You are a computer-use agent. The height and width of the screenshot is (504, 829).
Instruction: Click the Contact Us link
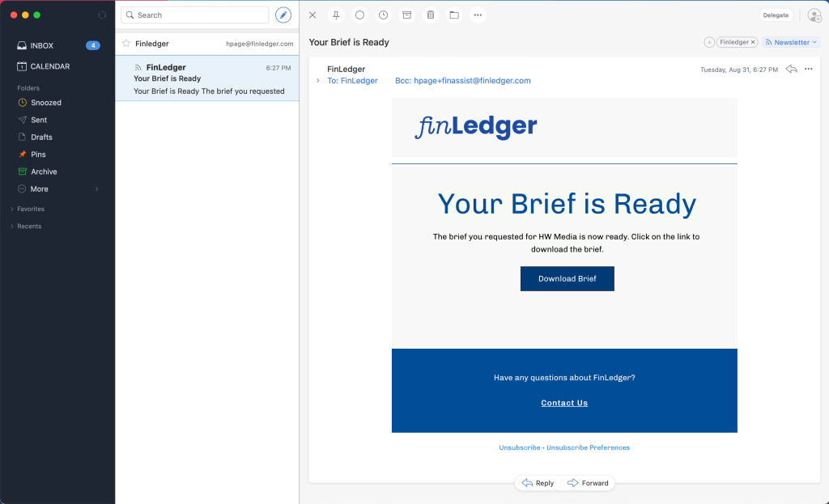click(x=564, y=403)
